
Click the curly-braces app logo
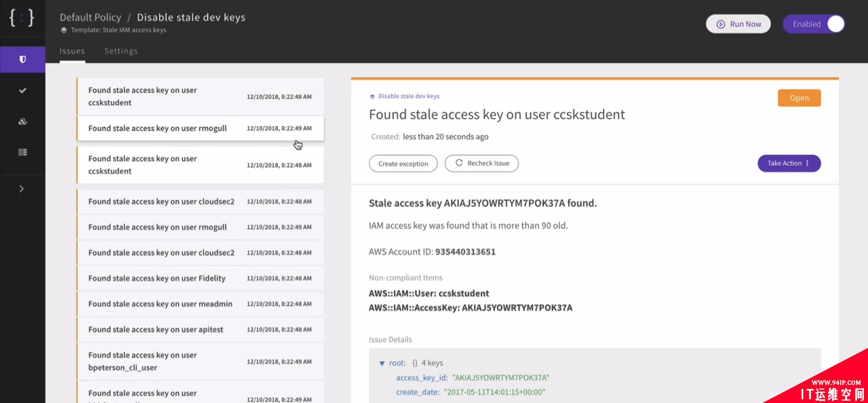pos(22,18)
